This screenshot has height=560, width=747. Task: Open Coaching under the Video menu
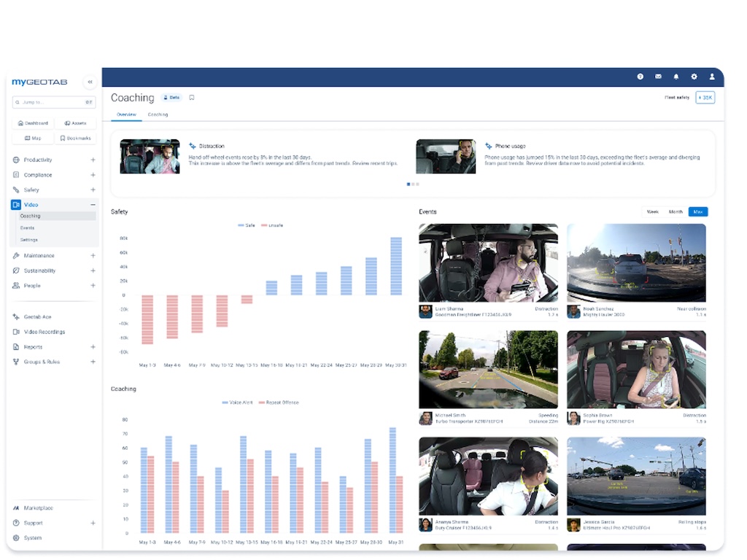click(57, 216)
